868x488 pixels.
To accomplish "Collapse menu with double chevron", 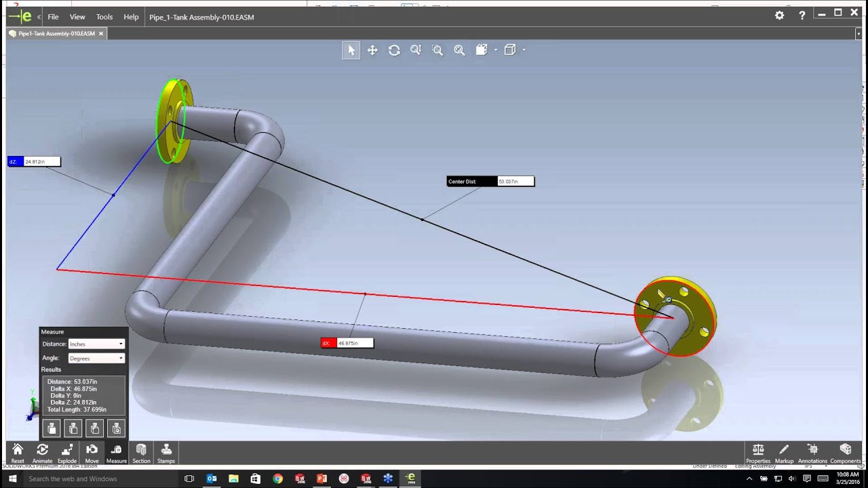I will tap(39, 17).
